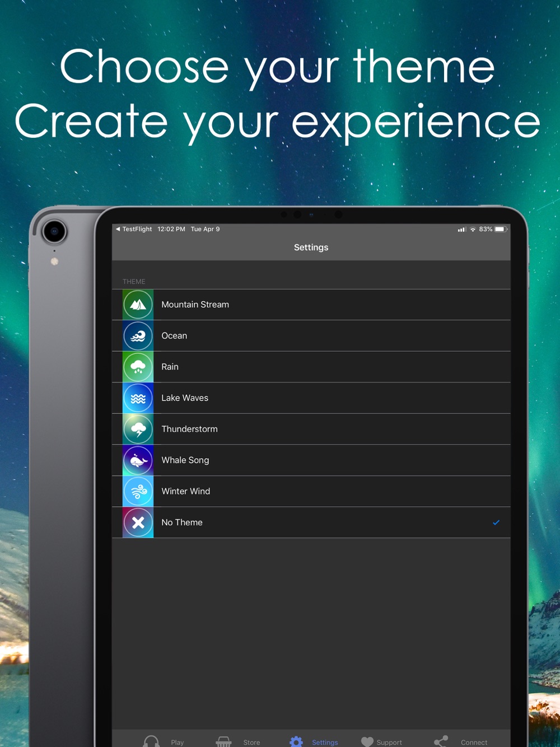This screenshot has width=560, height=747.
Task: Toggle the No Theme blue checkmark
Action: click(x=496, y=522)
